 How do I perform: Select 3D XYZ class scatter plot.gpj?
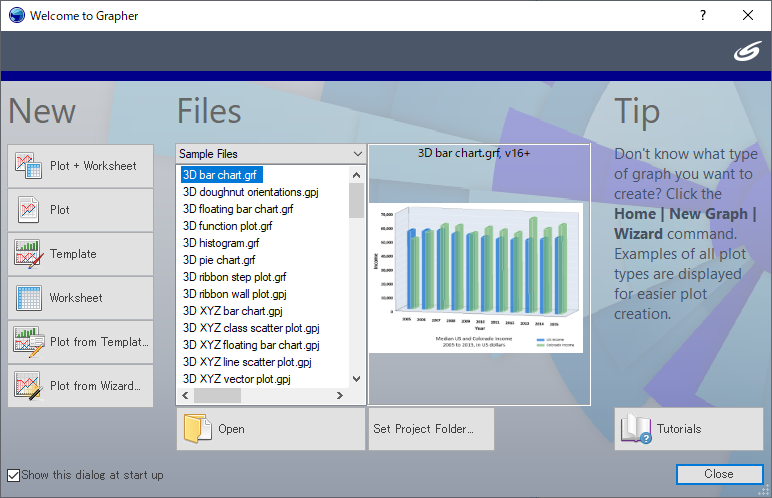click(x=251, y=328)
